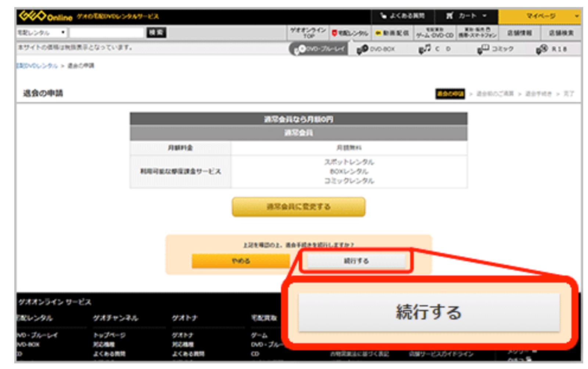588x369 pixels.
Task: Expand the カート dropdown arrow
Action: 484,16
